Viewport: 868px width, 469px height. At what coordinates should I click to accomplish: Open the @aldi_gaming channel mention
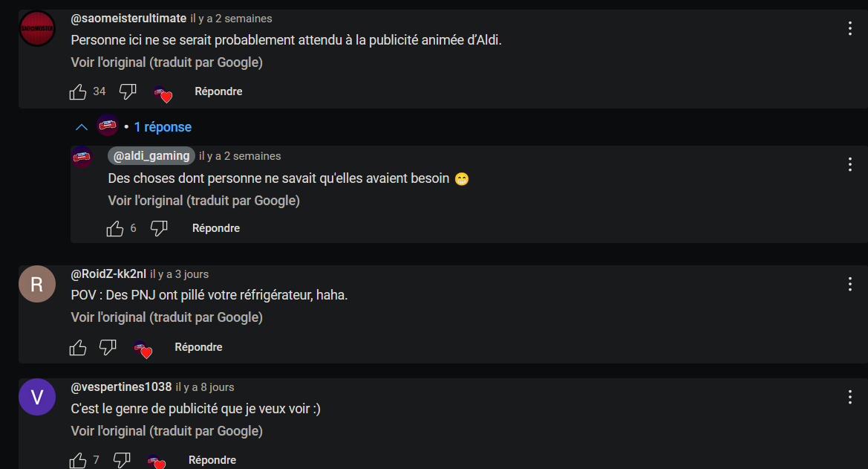pos(151,156)
